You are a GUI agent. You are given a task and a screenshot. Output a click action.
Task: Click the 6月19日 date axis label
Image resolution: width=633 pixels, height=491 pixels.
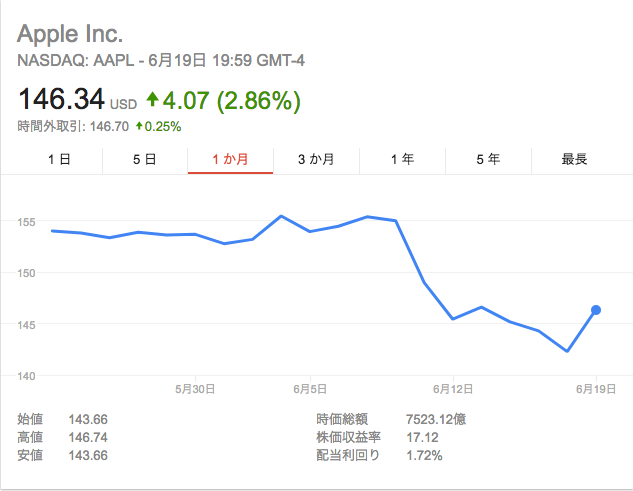tap(596, 389)
